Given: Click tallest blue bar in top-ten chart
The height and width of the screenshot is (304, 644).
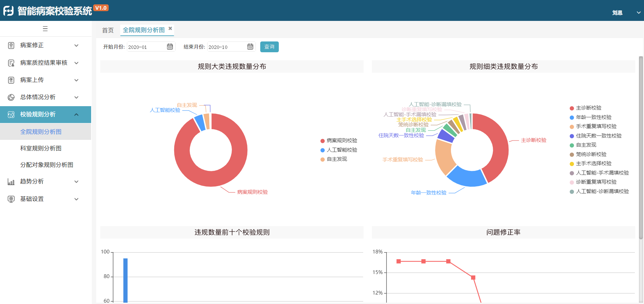Looking at the screenshot, I should coord(126,280).
